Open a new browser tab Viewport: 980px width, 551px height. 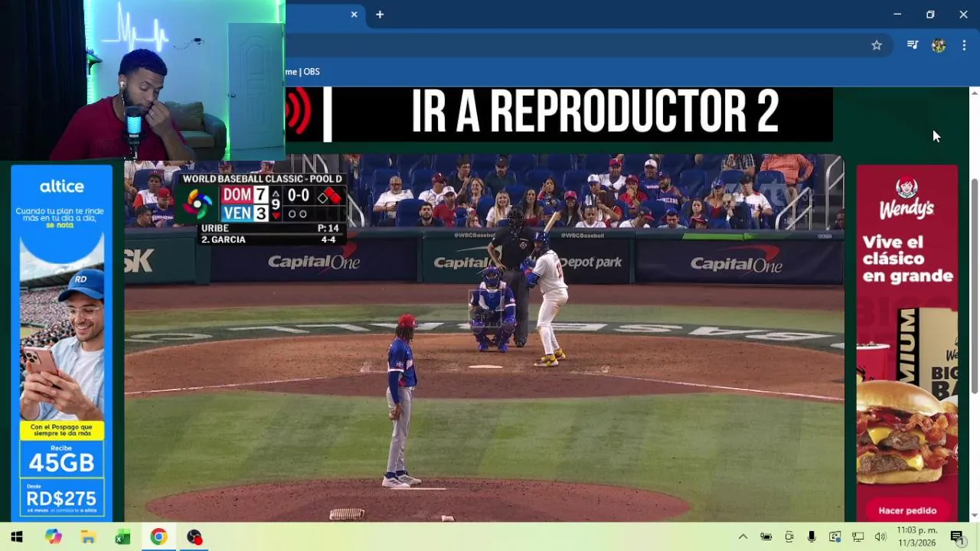click(x=380, y=15)
